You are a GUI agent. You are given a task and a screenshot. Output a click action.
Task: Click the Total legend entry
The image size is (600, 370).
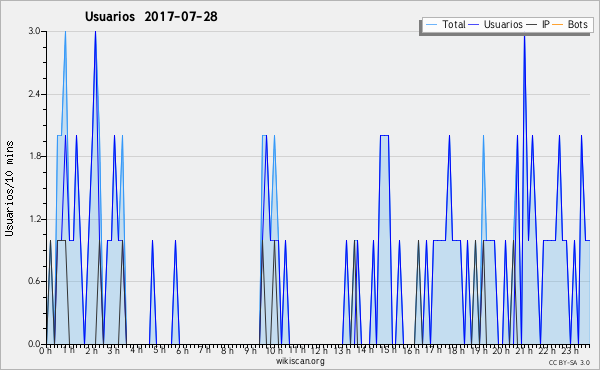pyautogui.click(x=453, y=24)
